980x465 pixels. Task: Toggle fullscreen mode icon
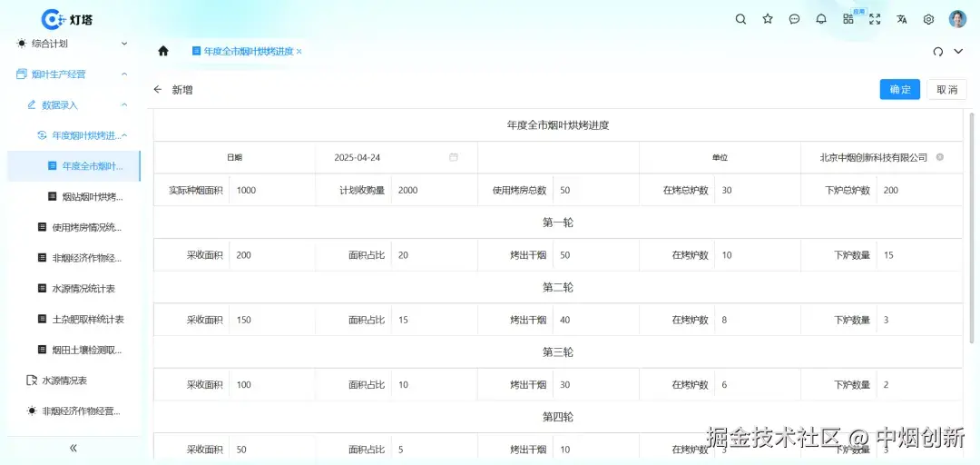[875, 19]
